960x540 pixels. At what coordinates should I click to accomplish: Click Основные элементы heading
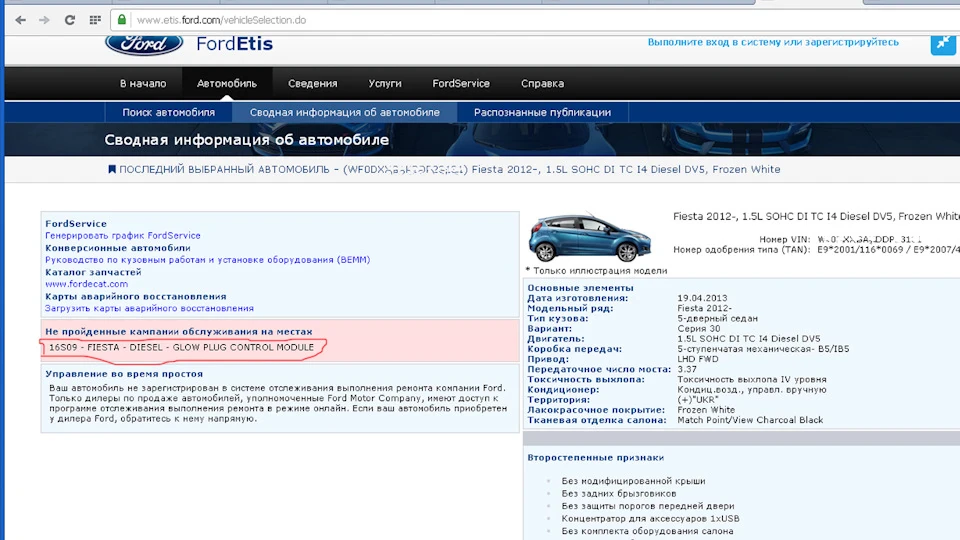(x=580, y=288)
